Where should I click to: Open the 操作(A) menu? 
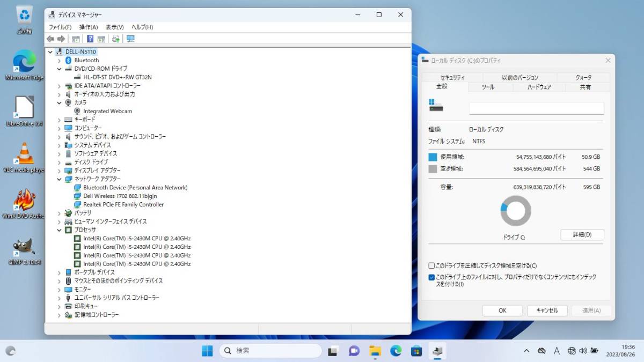click(x=89, y=27)
